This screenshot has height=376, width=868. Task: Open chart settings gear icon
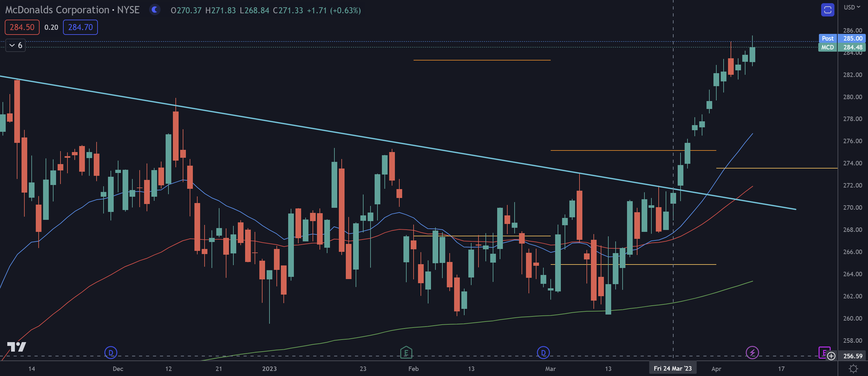853,369
